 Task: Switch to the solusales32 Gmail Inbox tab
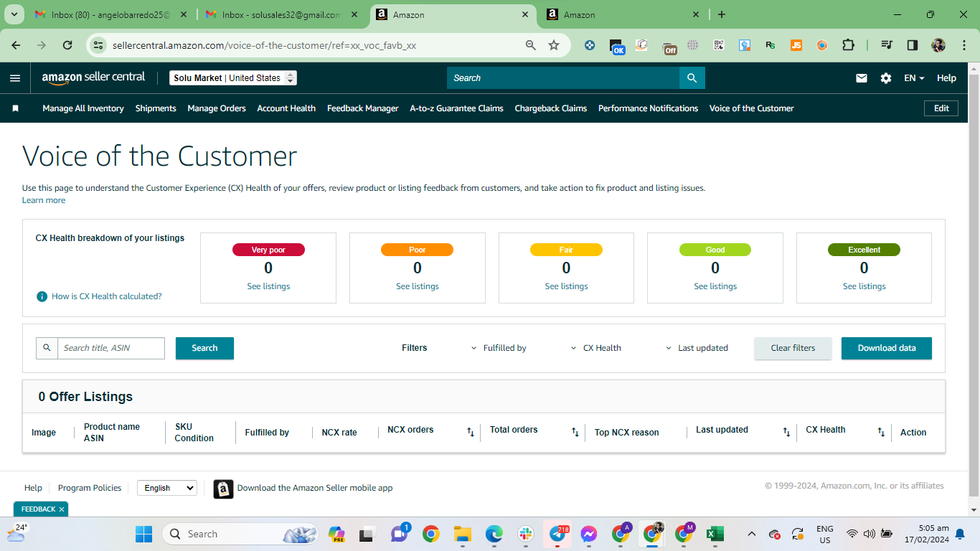pos(282,14)
